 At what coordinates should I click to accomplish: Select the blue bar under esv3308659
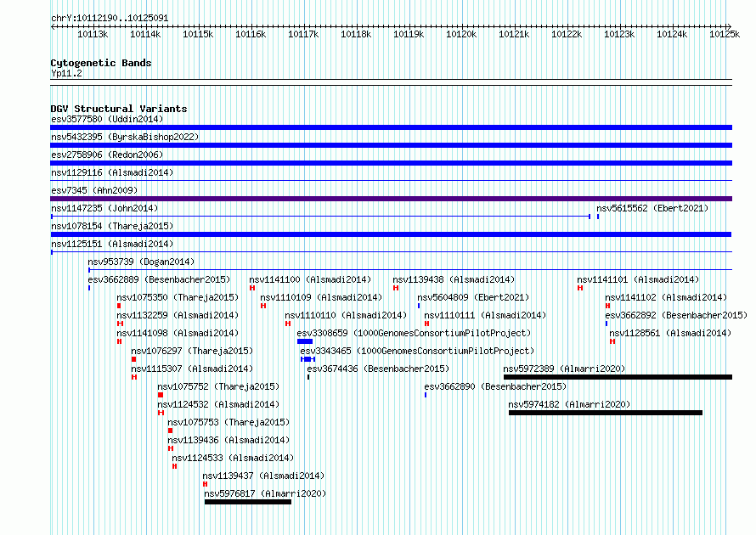305,341
